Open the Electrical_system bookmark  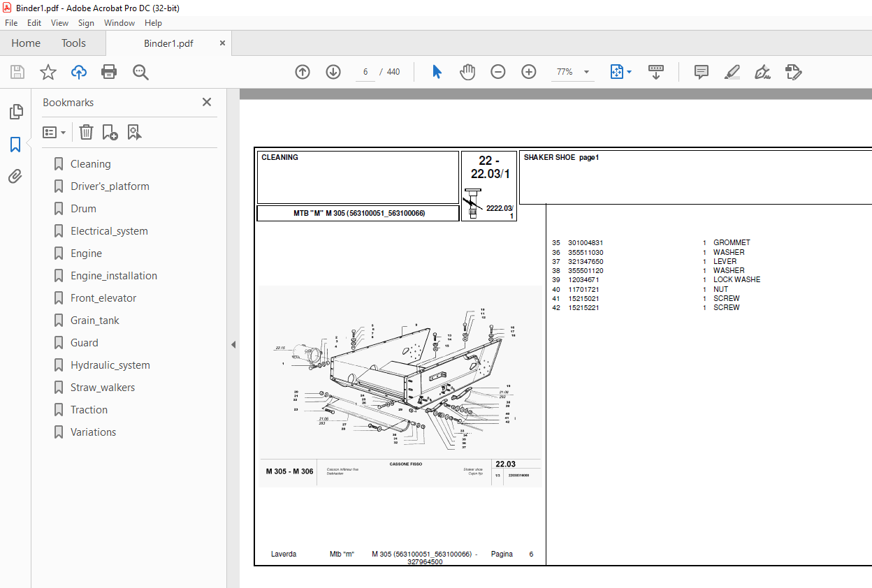[109, 231]
